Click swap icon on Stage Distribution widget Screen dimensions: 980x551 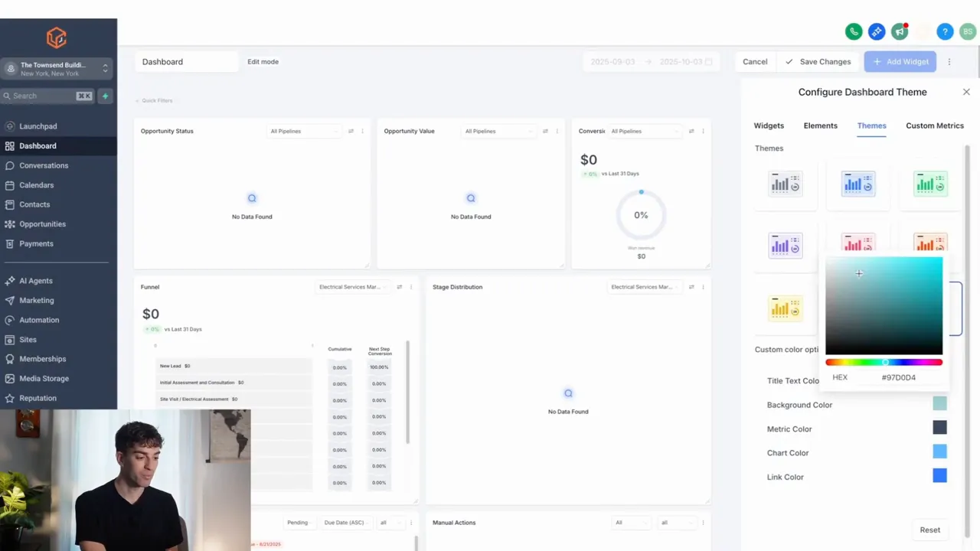point(691,287)
